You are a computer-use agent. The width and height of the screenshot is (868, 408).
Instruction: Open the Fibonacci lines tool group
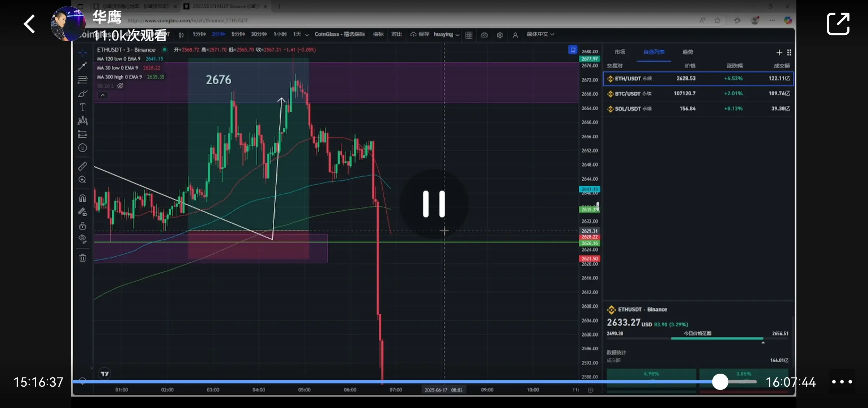pyautogui.click(x=82, y=80)
